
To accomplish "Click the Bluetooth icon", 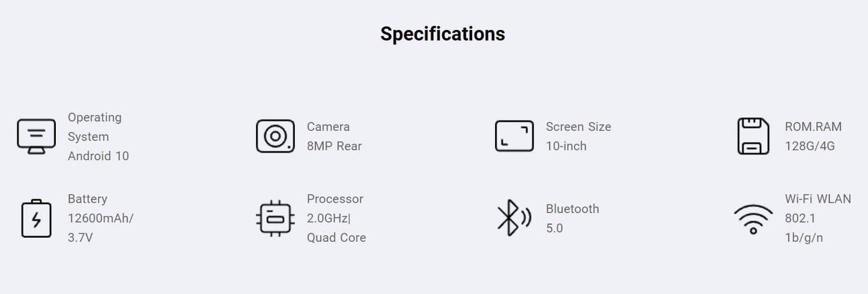I will [514, 218].
